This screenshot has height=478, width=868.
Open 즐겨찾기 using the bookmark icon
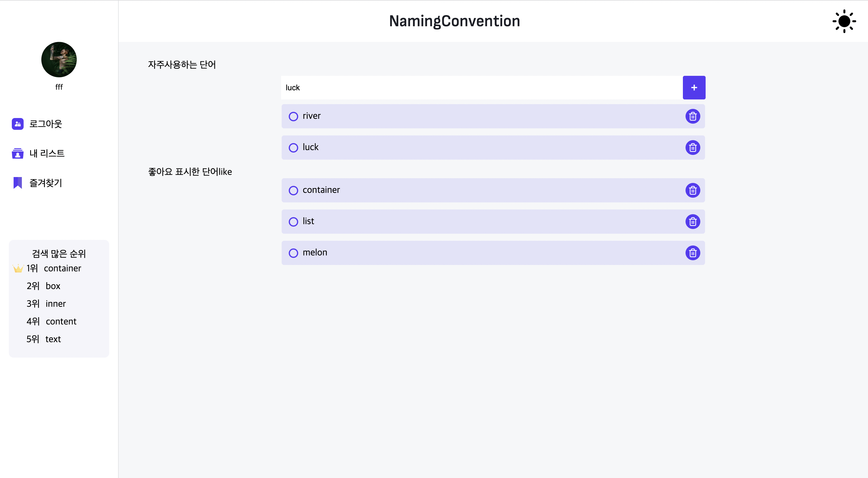tap(17, 183)
